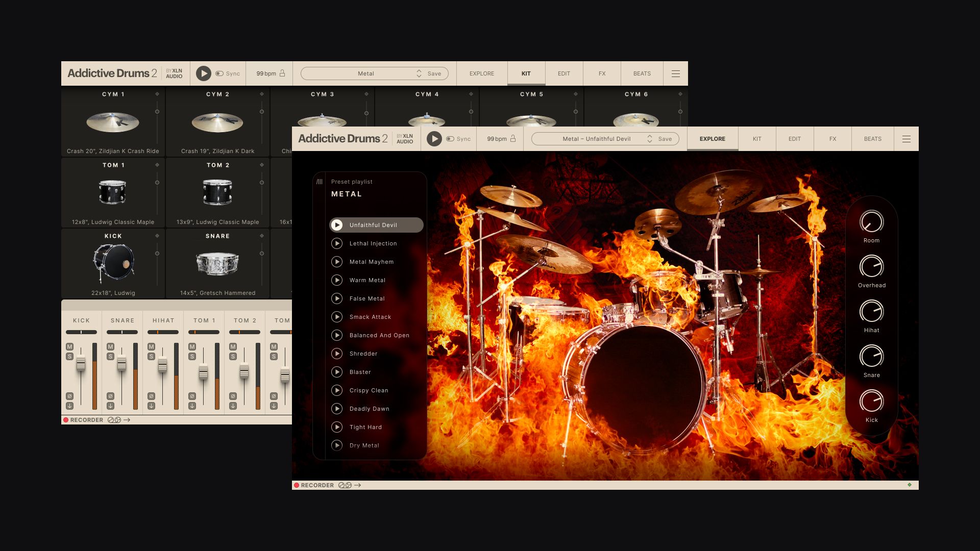Click the Crash 20" Zildjian CYM 1 thumbnail
Viewport: 980px width, 551px height.
click(x=113, y=122)
